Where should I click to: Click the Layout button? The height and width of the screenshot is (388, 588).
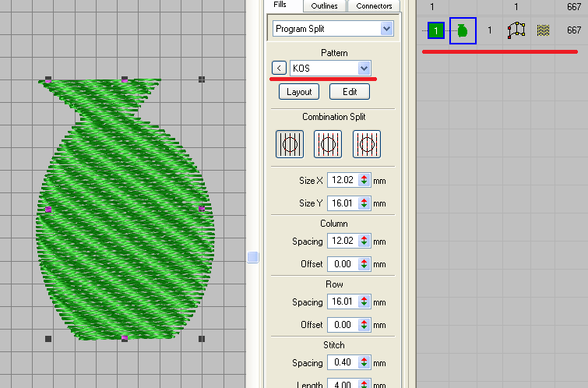coord(299,91)
